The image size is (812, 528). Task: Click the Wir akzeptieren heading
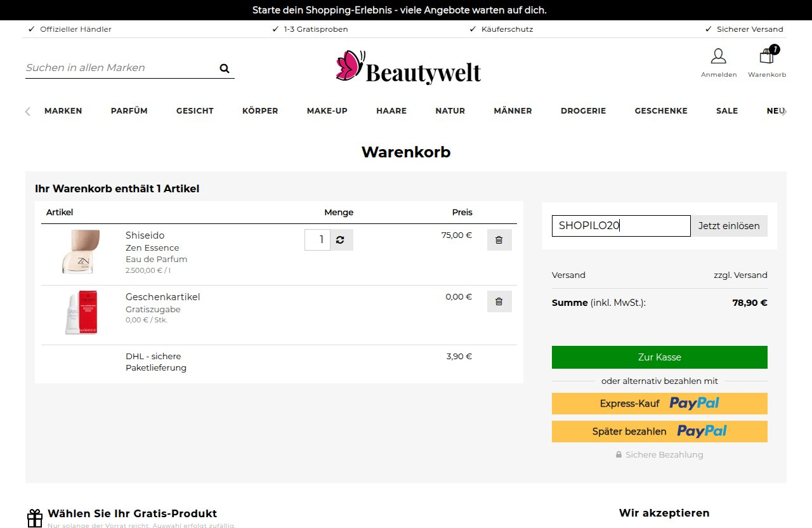[664, 513]
